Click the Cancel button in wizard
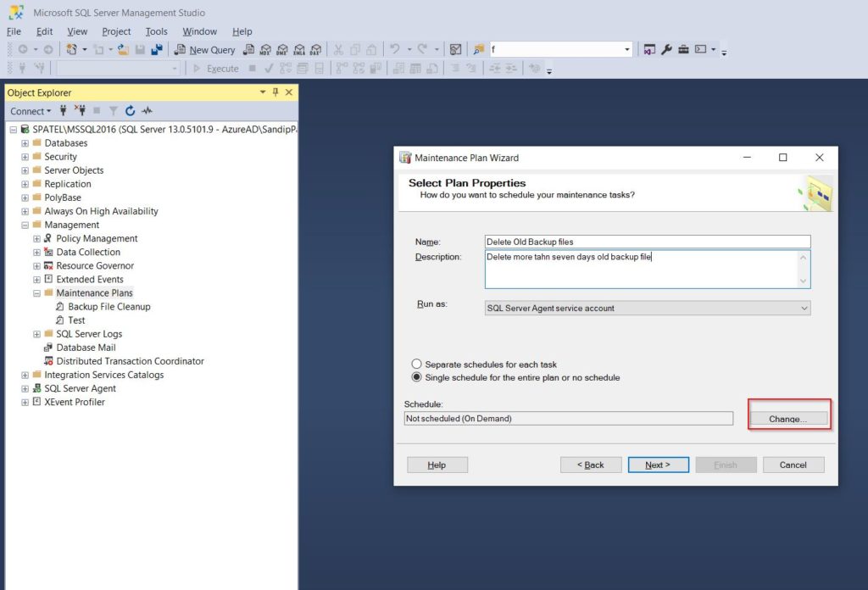868x590 pixels. coord(793,465)
